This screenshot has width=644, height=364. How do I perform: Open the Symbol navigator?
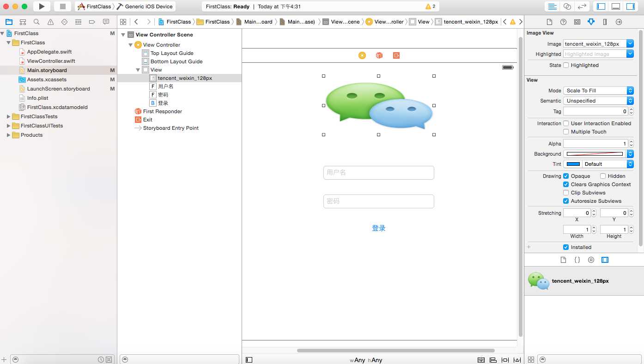[x=23, y=22]
